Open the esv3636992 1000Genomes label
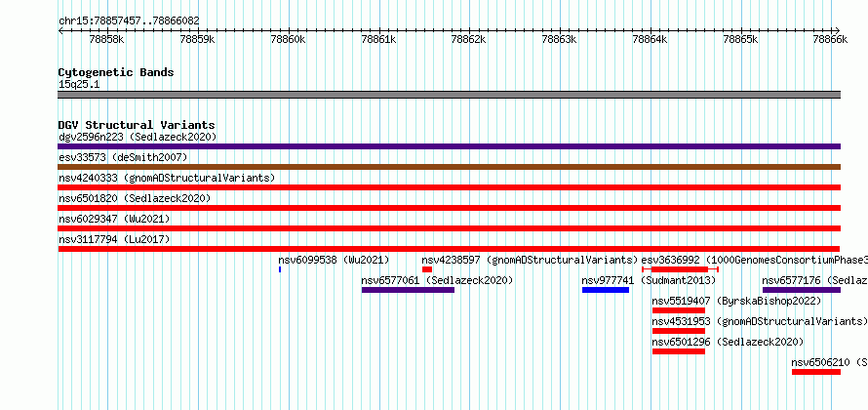Viewport: 868px width, 410px height. [755, 260]
